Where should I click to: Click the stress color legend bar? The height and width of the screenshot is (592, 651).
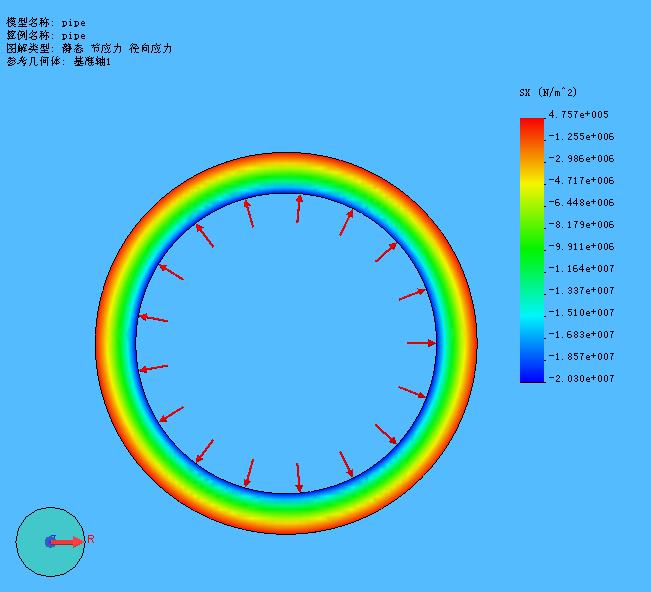pos(532,250)
